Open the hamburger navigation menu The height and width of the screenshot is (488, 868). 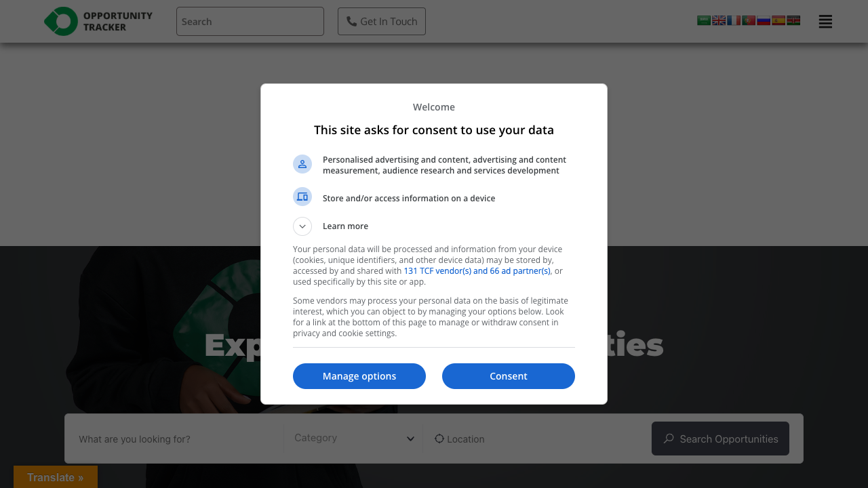tap(825, 21)
